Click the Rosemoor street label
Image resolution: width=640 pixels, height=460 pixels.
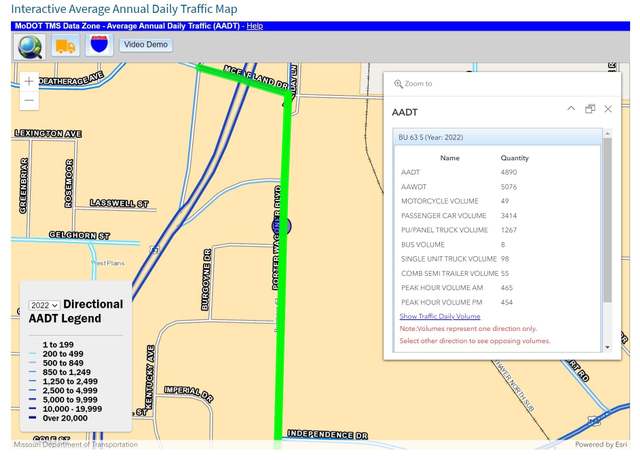[69, 183]
